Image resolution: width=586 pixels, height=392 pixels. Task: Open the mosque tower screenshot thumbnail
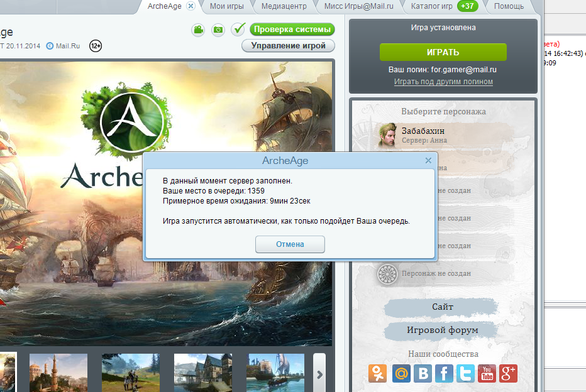click(58, 373)
